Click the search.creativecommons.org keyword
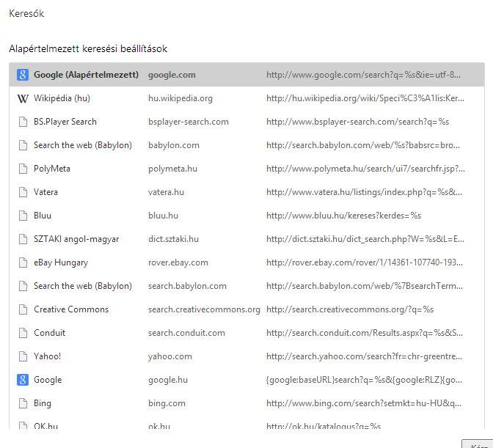493x448 pixels. tap(204, 309)
